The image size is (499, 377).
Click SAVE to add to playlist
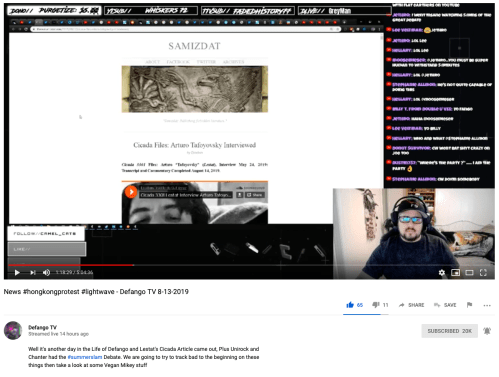(x=445, y=305)
